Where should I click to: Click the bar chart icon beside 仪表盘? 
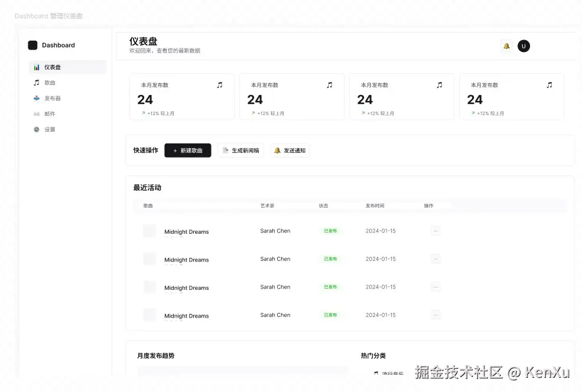click(37, 67)
